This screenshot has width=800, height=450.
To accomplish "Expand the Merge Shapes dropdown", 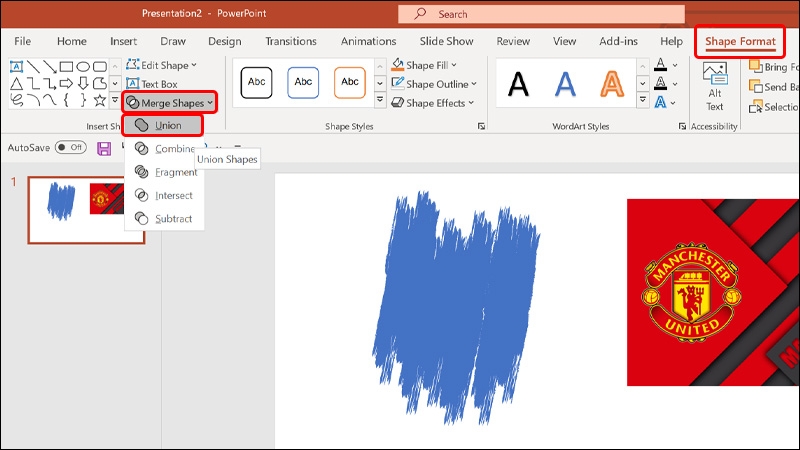I will [x=169, y=103].
